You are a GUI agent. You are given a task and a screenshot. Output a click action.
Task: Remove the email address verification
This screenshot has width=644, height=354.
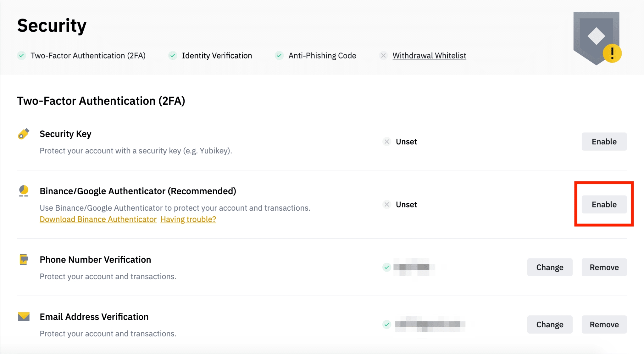604,324
